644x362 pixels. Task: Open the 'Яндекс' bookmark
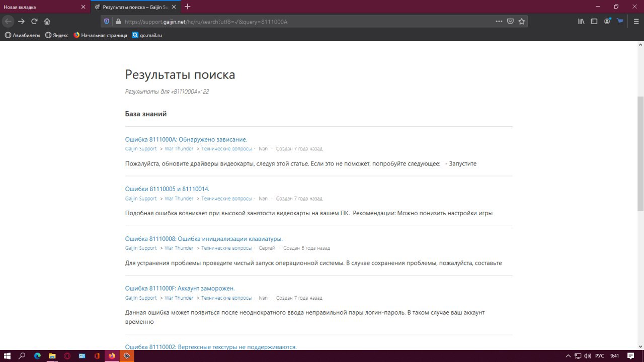point(57,35)
